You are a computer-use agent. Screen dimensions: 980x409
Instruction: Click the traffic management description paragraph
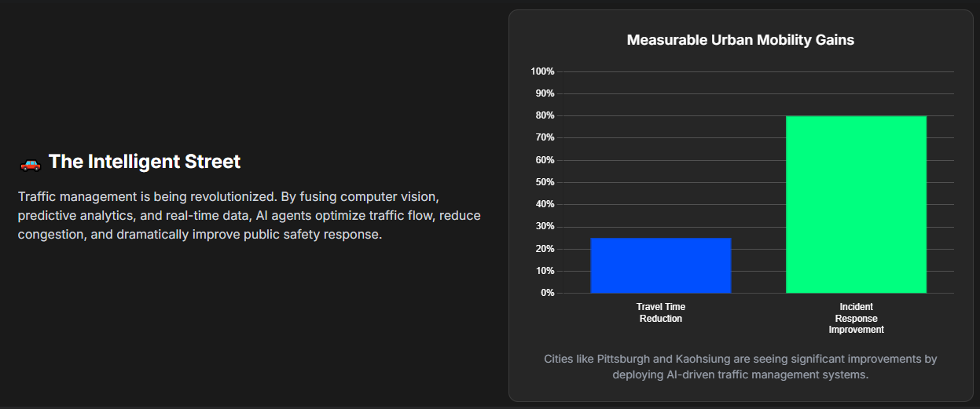[249, 214]
